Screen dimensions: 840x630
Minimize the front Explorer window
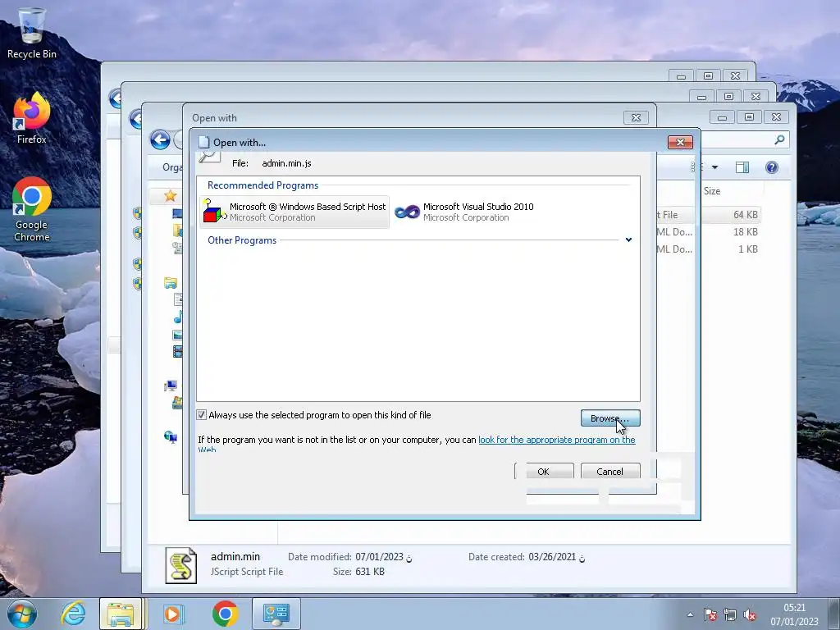(722, 116)
